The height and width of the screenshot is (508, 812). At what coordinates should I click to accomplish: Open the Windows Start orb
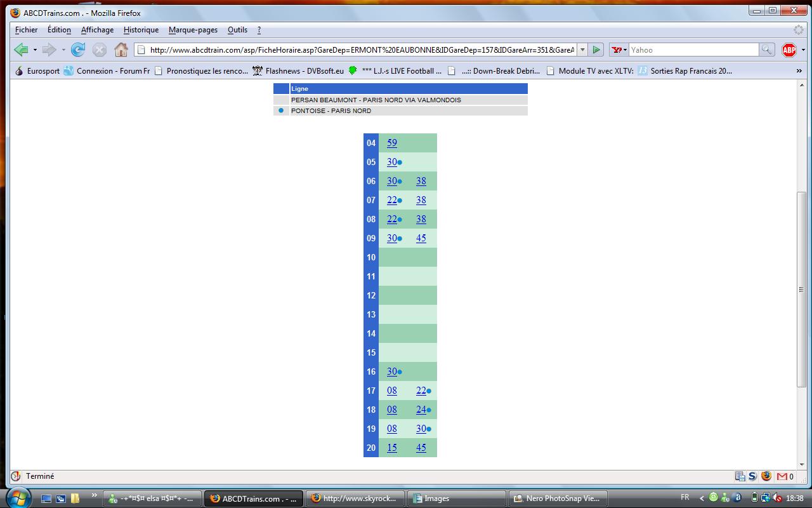(x=18, y=498)
